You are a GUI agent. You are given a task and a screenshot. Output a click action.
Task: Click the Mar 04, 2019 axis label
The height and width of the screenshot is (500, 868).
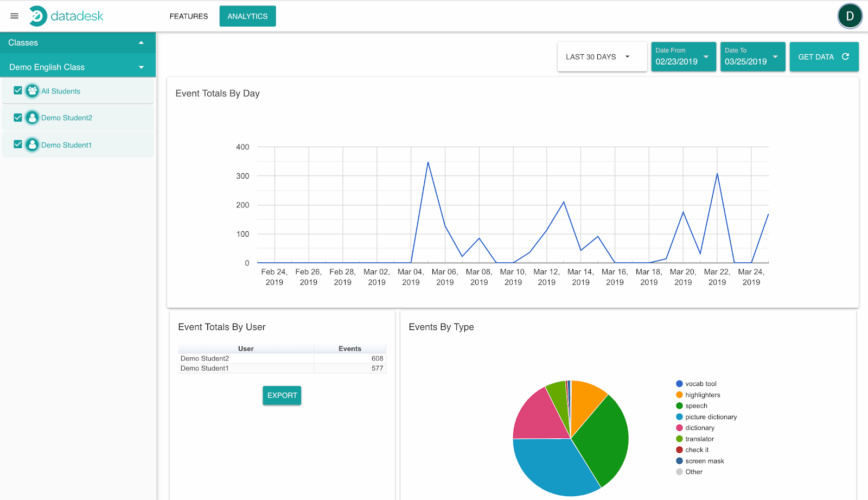tap(411, 277)
